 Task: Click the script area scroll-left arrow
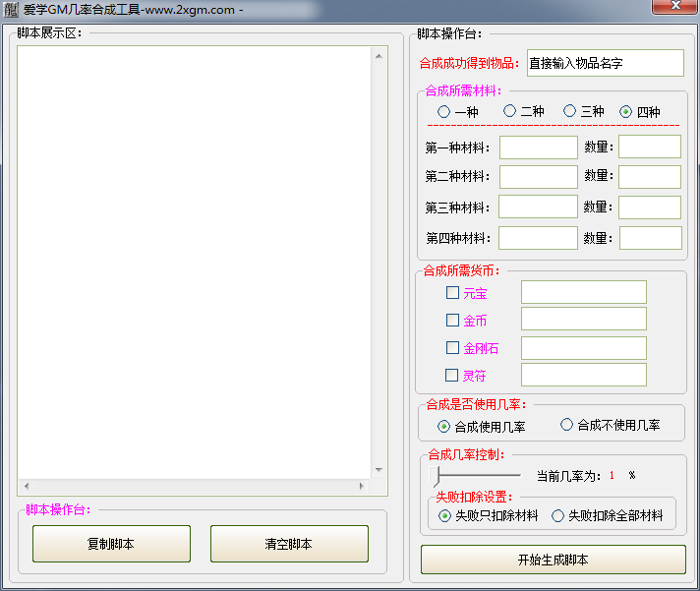pos(27,486)
